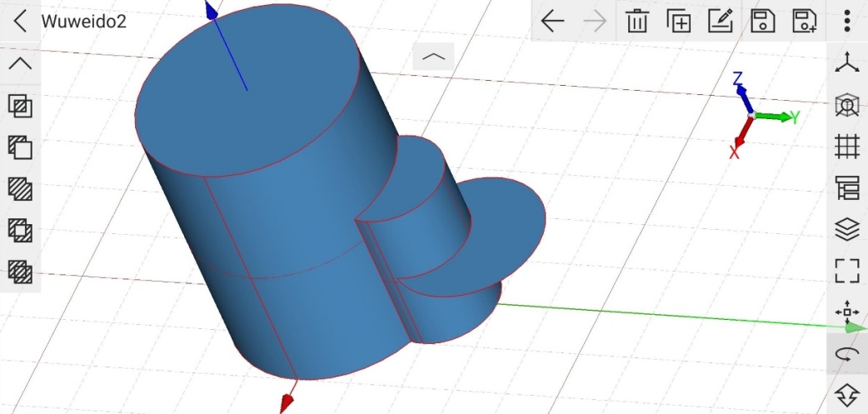This screenshot has width=868, height=414.
Task: Open the object tree panel
Action: point(847,188)
